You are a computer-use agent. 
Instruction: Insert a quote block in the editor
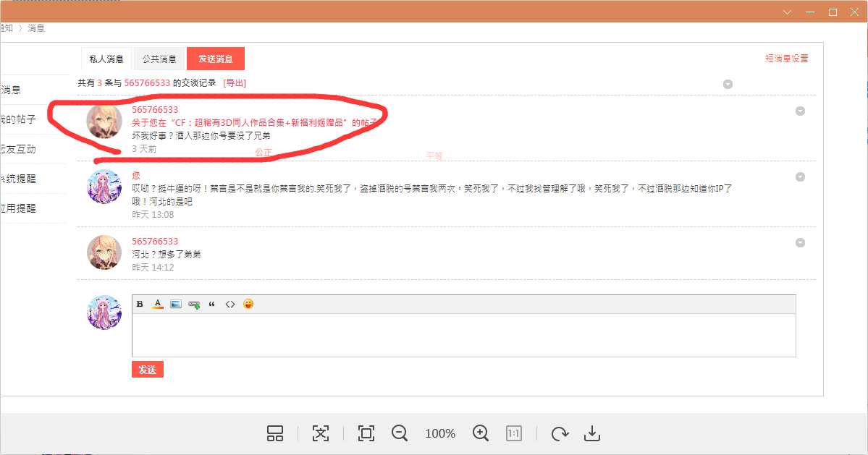[x=211, y=304]
